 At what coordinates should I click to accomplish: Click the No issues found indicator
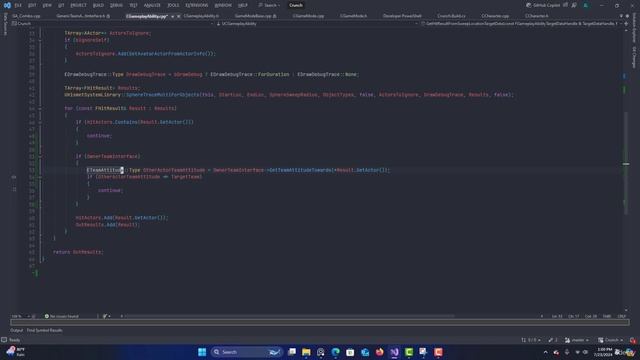tap(61, 316)
